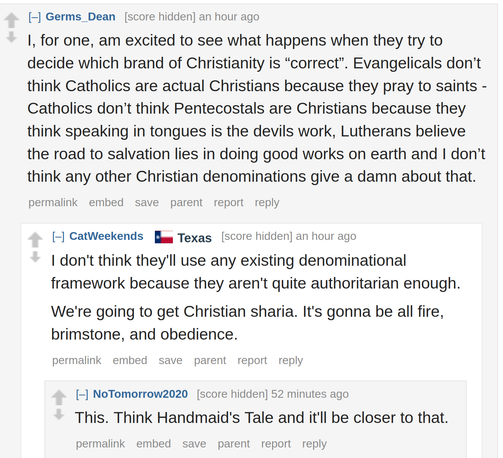Image resolution: width=503 pixels, height=458 pixels.
Task: Downvote NoTomorrow2020's comment
Action: (x=59, y=414)
